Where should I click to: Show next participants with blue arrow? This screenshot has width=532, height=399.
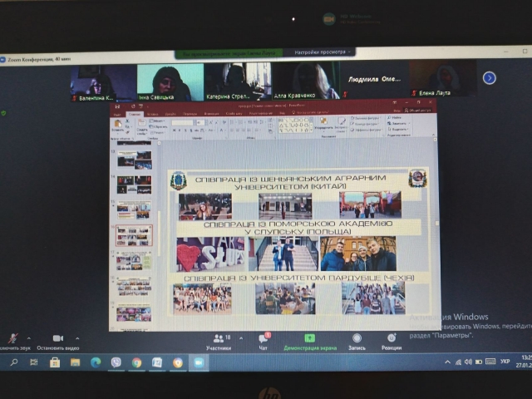tap(490, 78)
